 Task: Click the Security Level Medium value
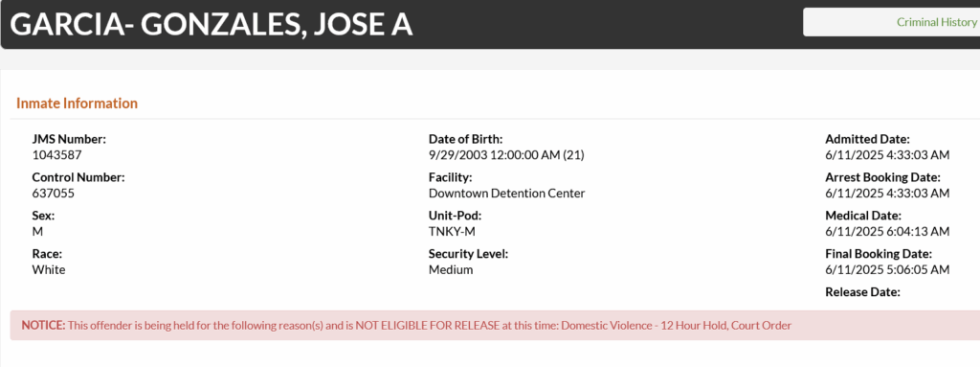pyautogui.click(x=451, y=270)
